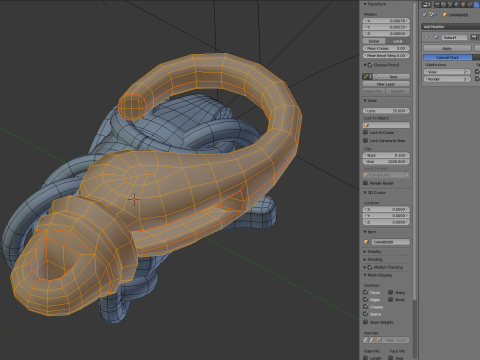Toggle the Motion Tracking checkbox
This screenshot has height=360, width=480.
click(370, 267)
